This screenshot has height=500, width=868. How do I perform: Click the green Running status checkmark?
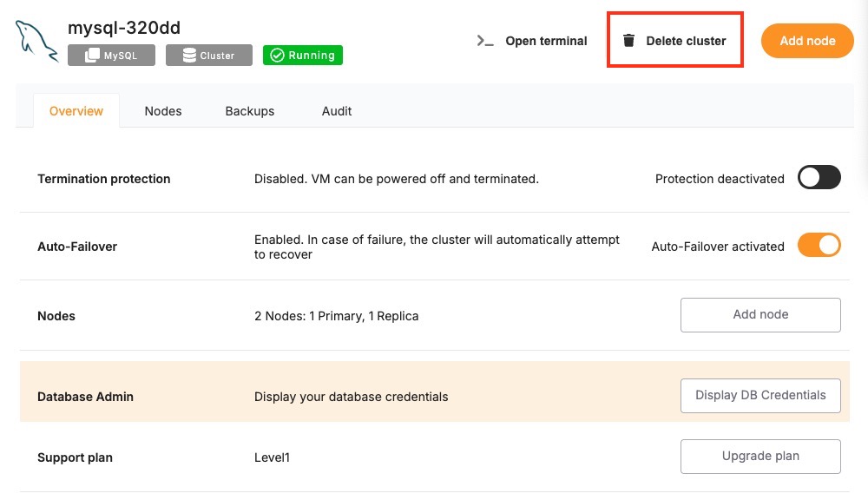point(277,56)
